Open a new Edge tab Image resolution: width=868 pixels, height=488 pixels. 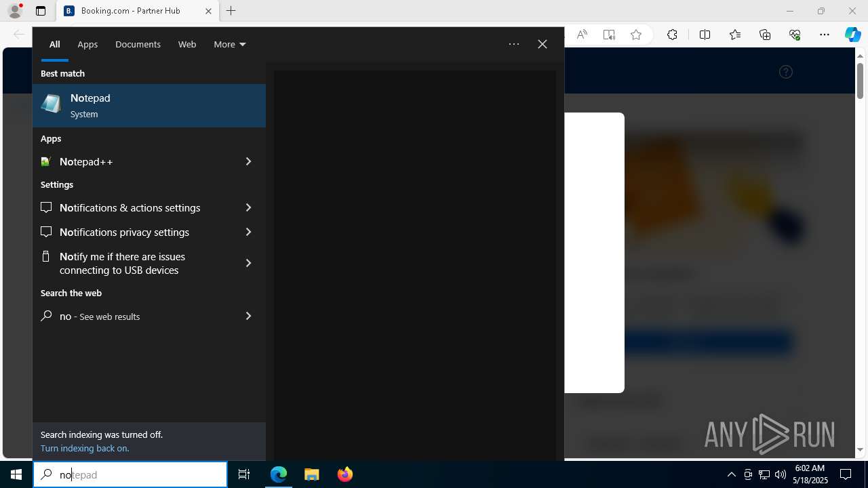tap(231, 11)
